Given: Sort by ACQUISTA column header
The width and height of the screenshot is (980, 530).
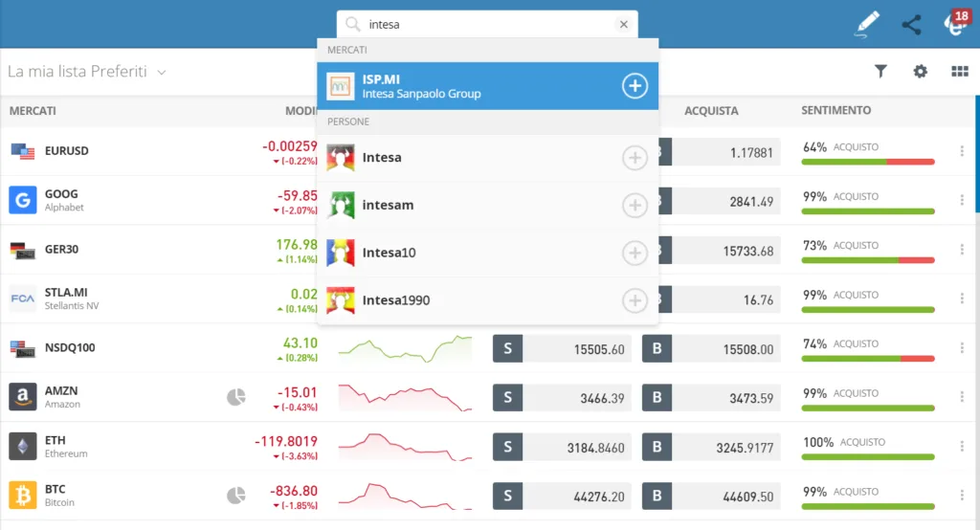Looking at the screenshot, I should point(711,111).
